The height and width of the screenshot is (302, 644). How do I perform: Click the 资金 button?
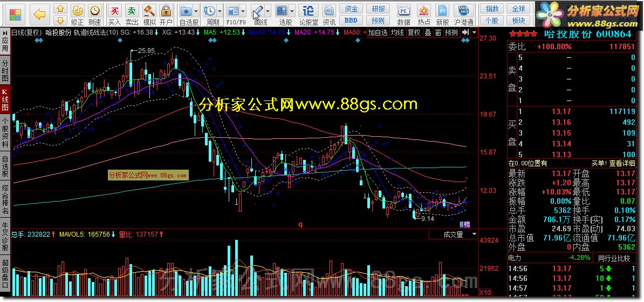point(351,9)
